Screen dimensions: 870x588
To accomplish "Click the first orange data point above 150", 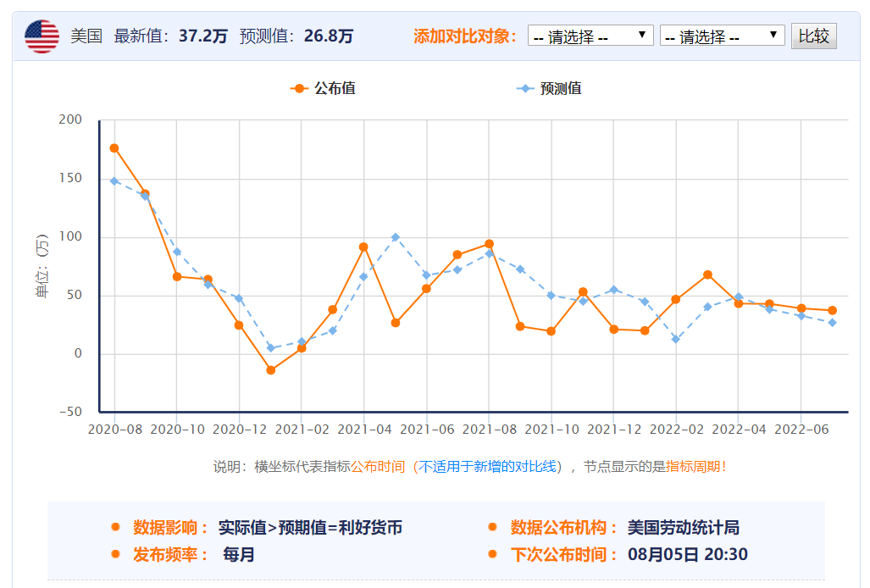I will 114,148.
